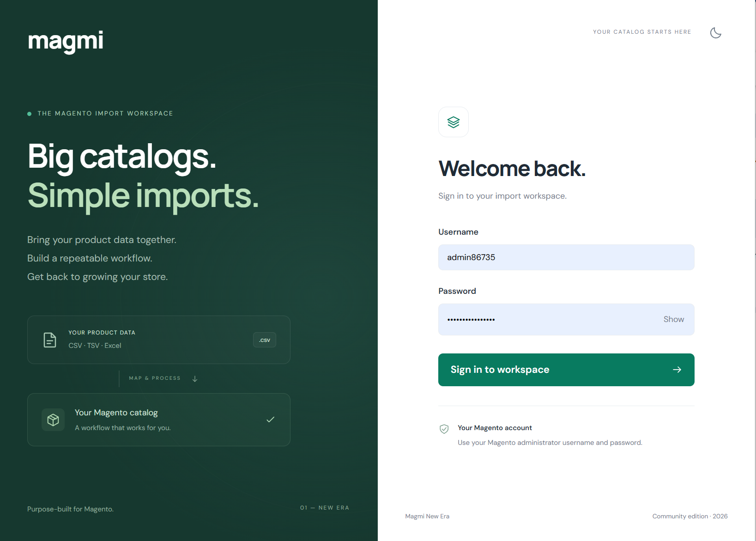Click "Get back to growing your store." text

coord(97,277)
